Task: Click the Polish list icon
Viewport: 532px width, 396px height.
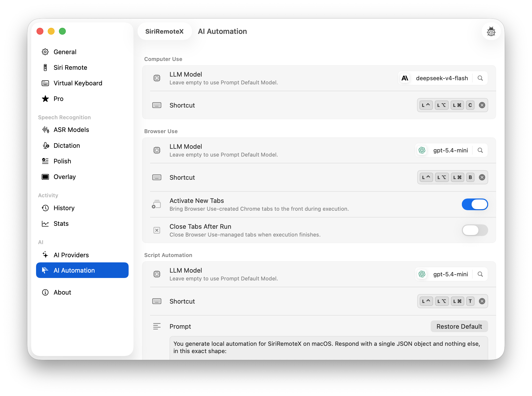Action: tap(45, 161)
